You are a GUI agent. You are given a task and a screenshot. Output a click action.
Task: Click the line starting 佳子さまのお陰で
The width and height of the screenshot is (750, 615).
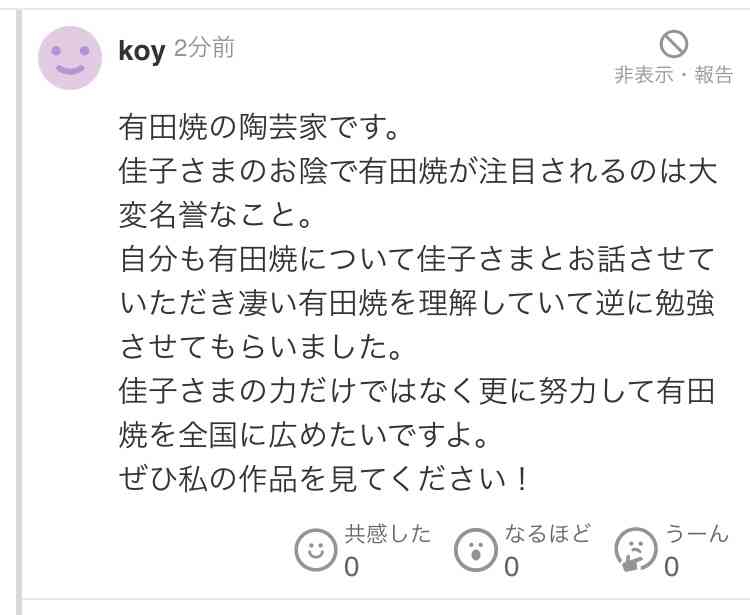point(418,171)
